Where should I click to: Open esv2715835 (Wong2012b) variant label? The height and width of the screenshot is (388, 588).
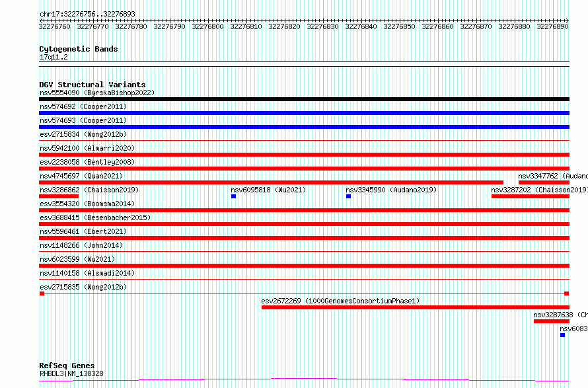click(x=83, y=287)
